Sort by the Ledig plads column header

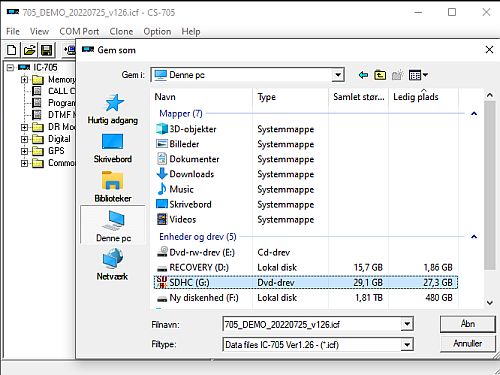[423, 97]
